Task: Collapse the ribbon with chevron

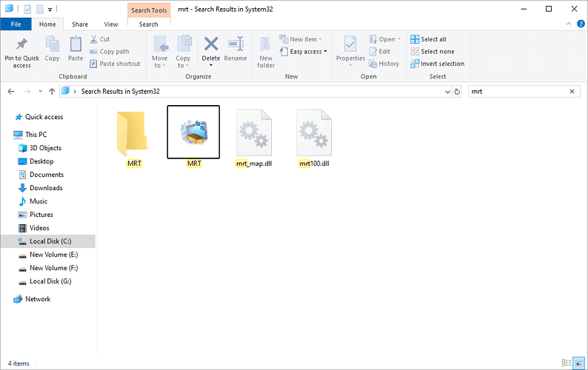Action: tap(569, 24)
